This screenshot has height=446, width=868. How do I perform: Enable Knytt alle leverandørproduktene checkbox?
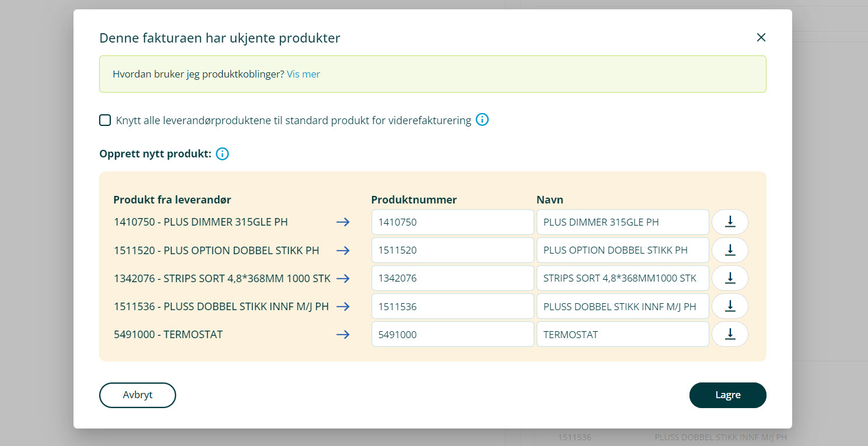point(105,120)
